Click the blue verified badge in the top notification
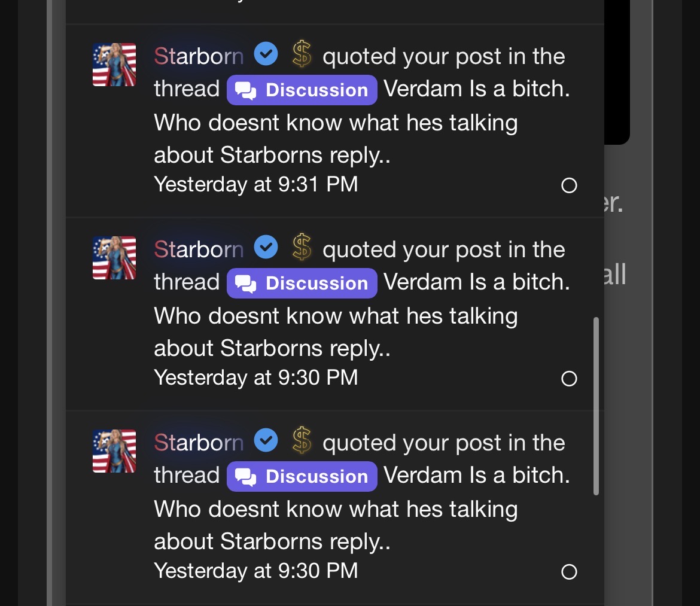700x606 pixels. (266, 55)
